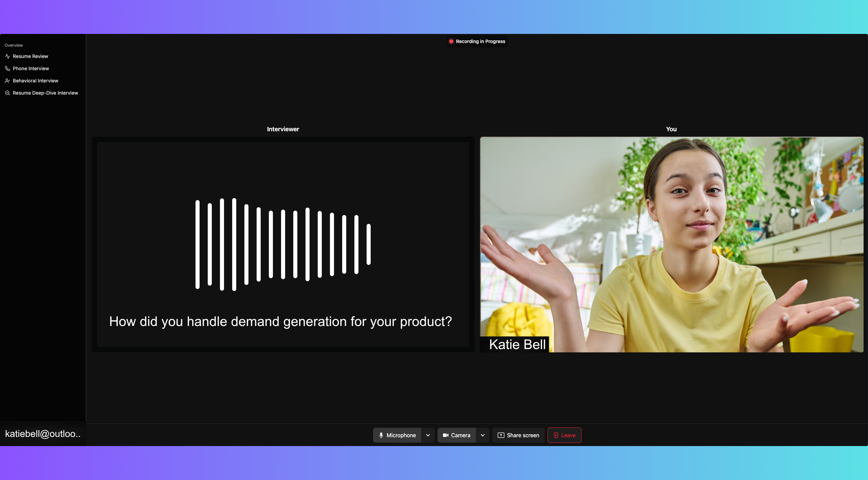Click the red exit door icon
Image resolution: width=868 pixels, height=480 pixels.
[556, 435]
